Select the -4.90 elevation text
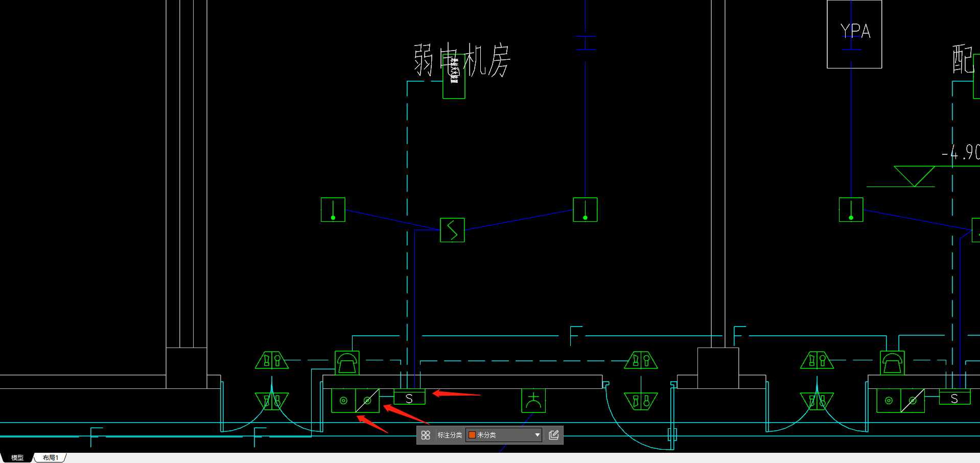Screen dimensions: 980x463 [x=961, y=152]
